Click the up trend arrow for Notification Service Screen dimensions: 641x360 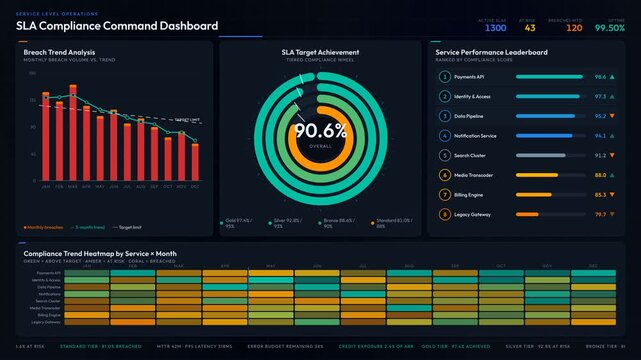612,136
